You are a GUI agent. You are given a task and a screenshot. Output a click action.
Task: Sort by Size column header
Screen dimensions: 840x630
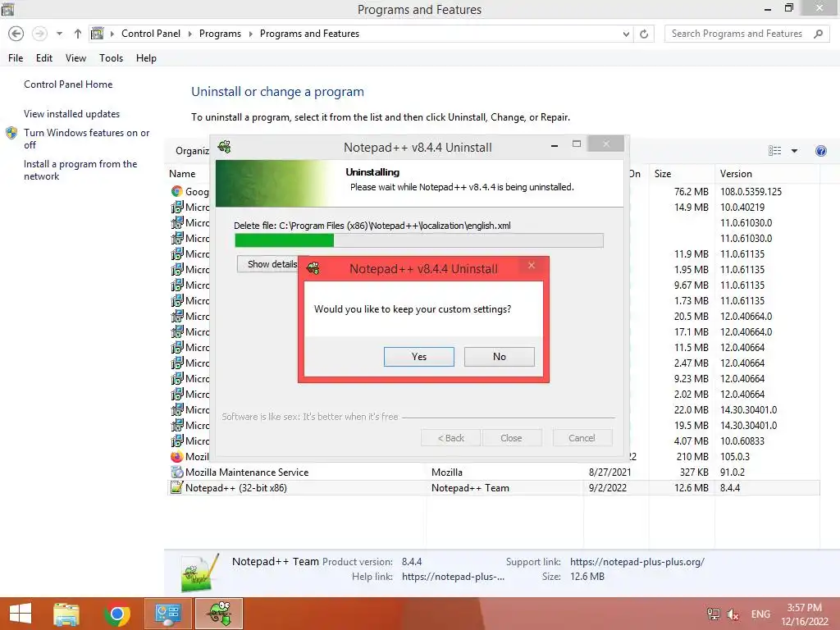coord(663,174)
